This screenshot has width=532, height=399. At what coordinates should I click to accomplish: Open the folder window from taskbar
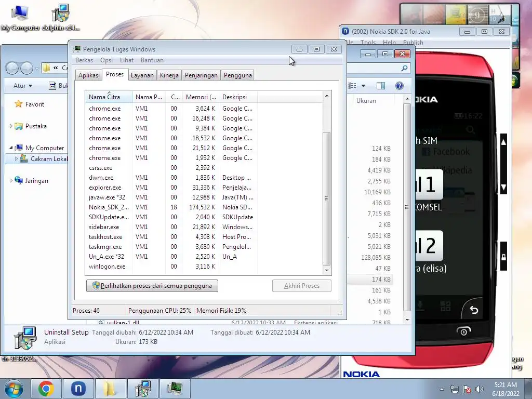click(x=110, y=389)
